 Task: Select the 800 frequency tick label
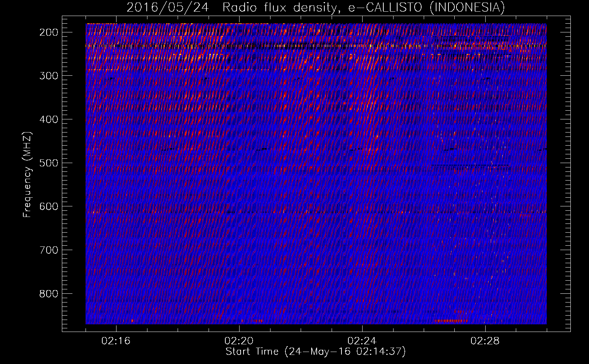click(49, 294)
